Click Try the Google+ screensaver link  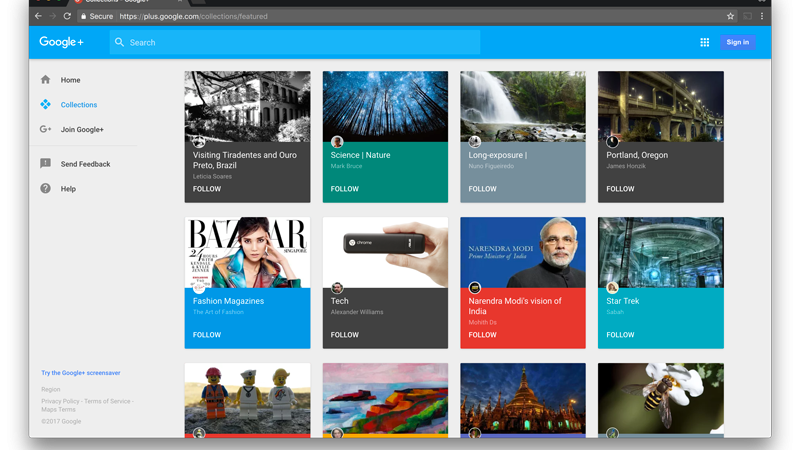(x=81, y=373)
